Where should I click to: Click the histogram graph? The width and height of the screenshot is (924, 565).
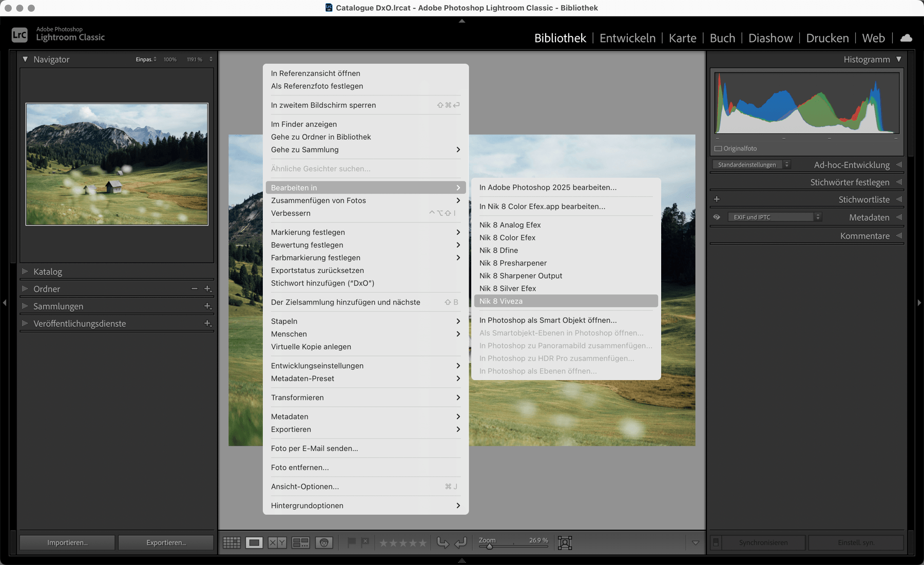pos(807,104)
